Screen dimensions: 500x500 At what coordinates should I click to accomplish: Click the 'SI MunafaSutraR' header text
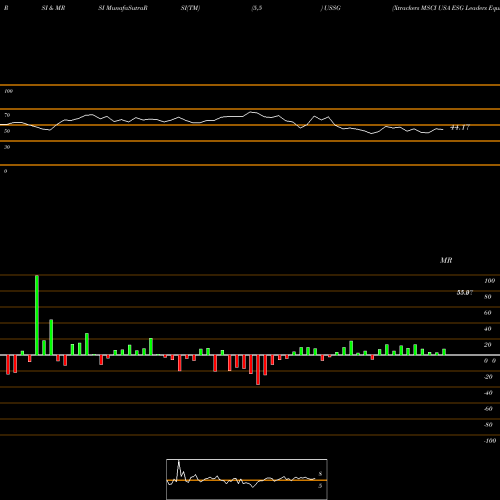point(123,8)
